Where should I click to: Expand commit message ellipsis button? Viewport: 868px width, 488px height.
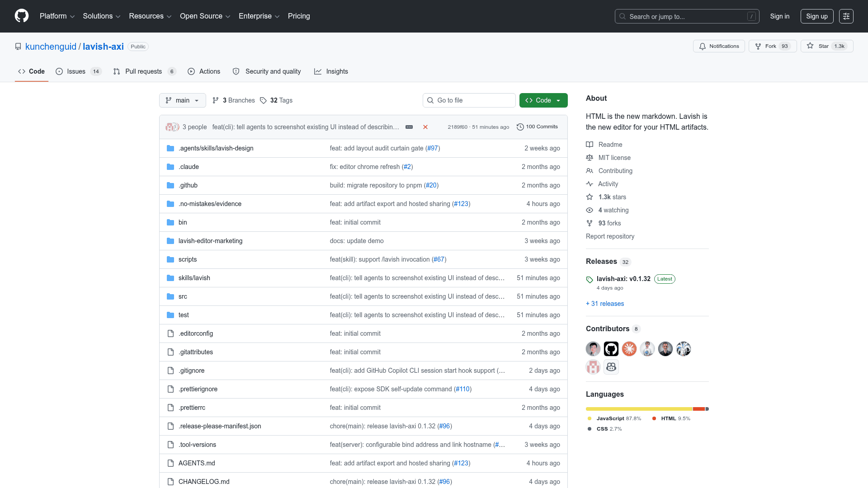click(409, 127)
